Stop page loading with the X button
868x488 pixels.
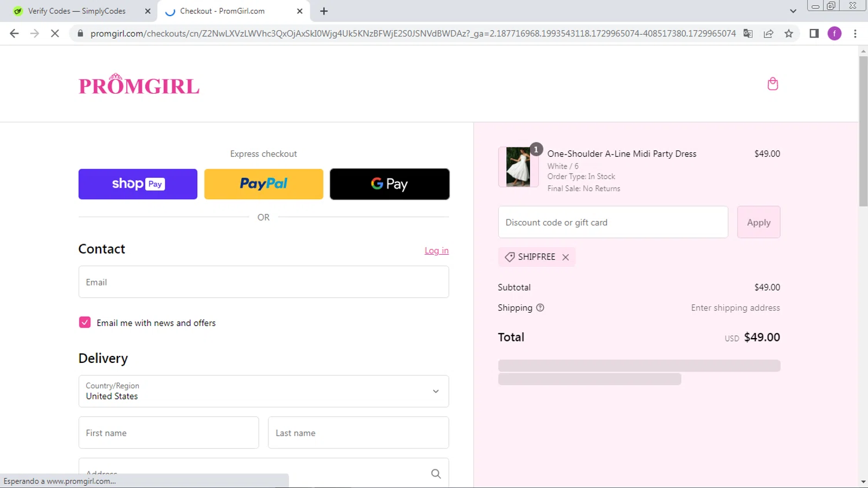(x=55, y=34)
